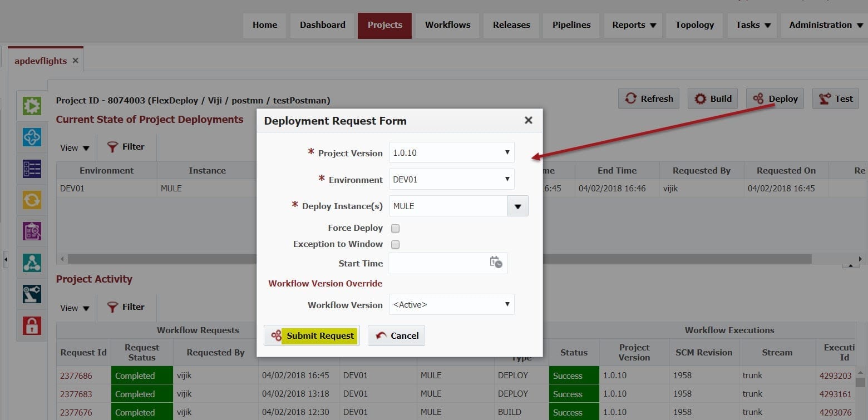868x420 pixels.
Task: Open the purple clipboard sidebar icon
Action: 32,231
